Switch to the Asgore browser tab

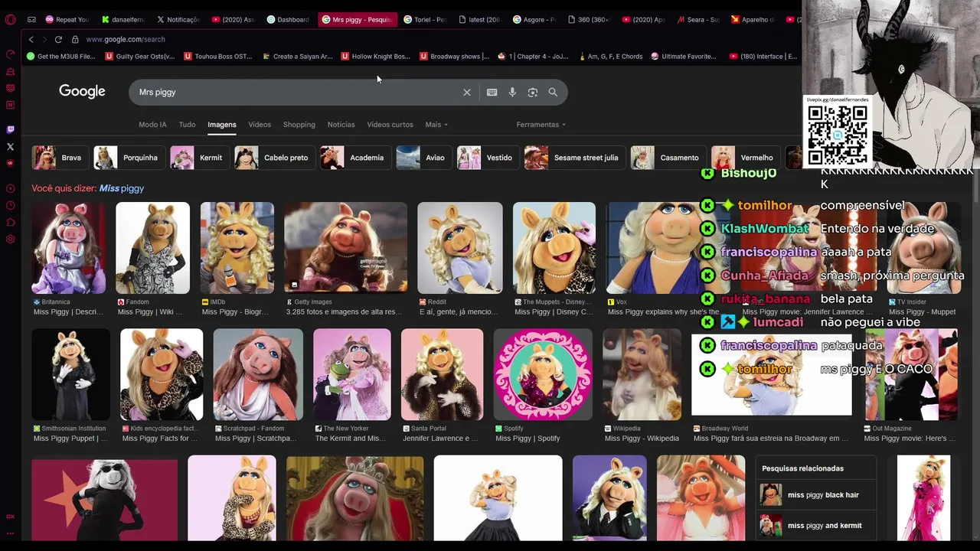click(534, 20)
